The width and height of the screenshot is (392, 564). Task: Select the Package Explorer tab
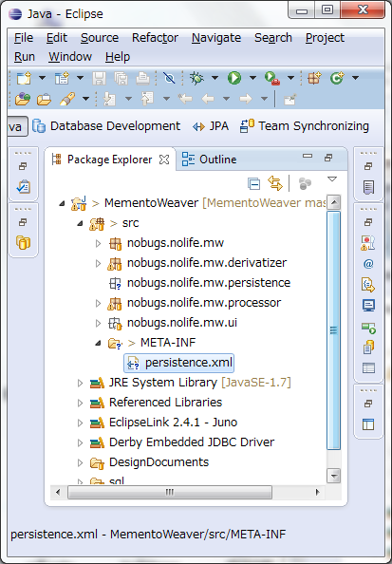tap(110, 160)
